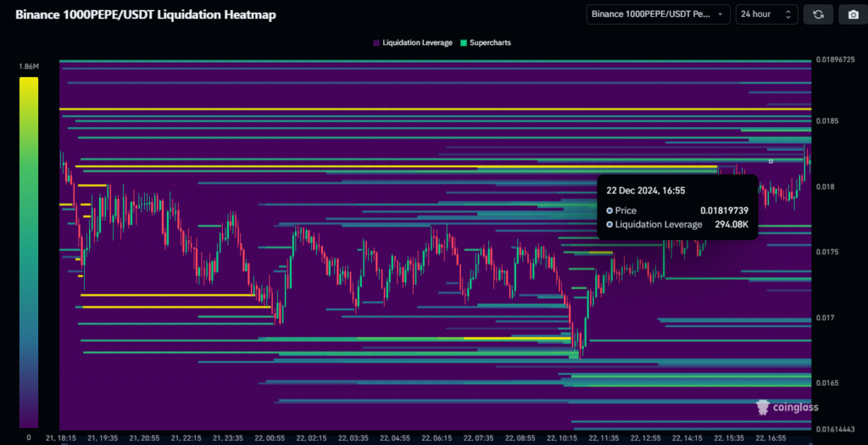Click the 21, 23:35 time axis label
This screenshot has width=868, height=445.
pos(228,438)
